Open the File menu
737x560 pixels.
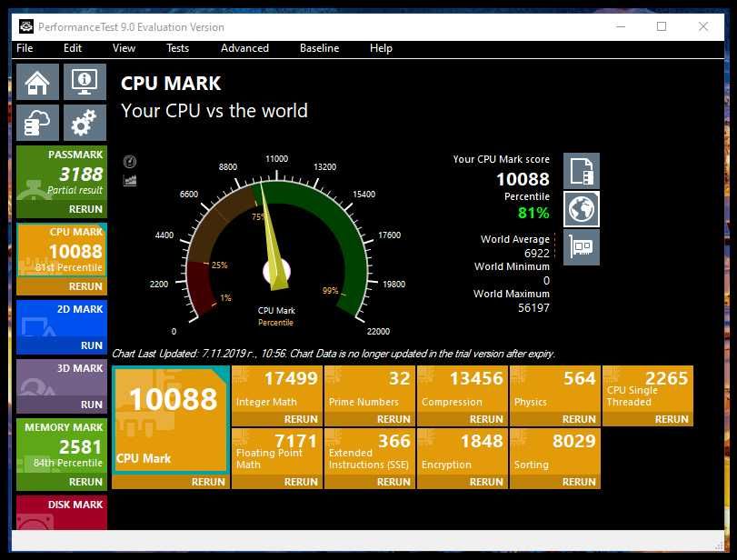coord(25,48)
